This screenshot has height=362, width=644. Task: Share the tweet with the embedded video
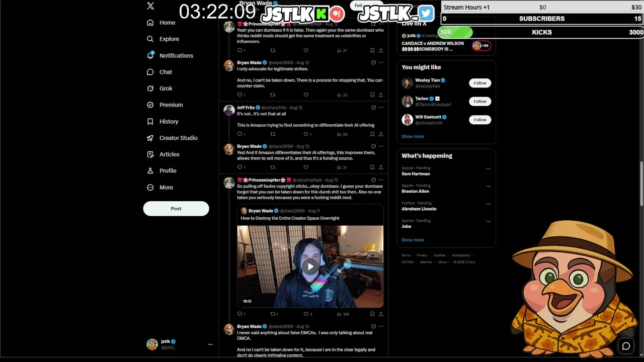[381, 314]
